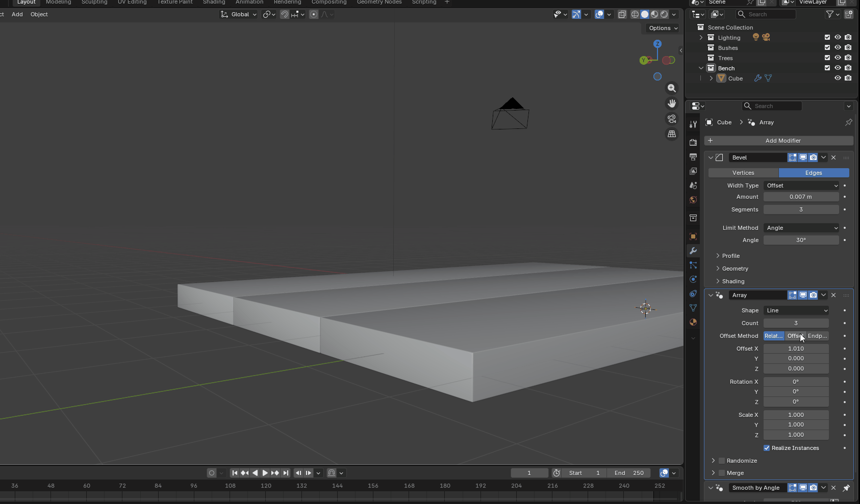The width and height of the screenshot is (860, 504).
Task: Click the viewport zoom magnifier icon
Action: tap(672, 88)
